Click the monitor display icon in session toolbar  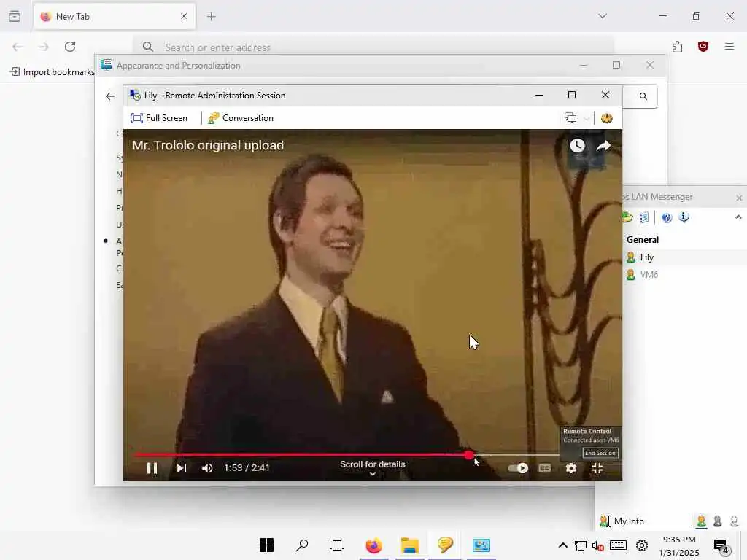[x=570, y=118]
